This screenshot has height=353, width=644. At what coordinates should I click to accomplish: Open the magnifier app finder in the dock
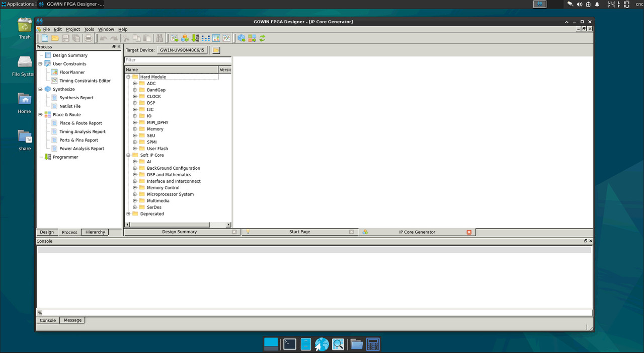(x=338, y=344)
